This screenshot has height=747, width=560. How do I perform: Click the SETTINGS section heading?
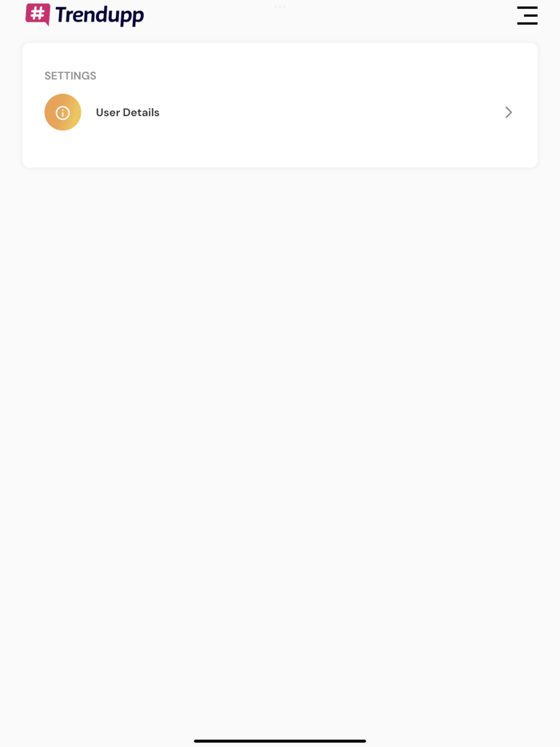point(70,76)
